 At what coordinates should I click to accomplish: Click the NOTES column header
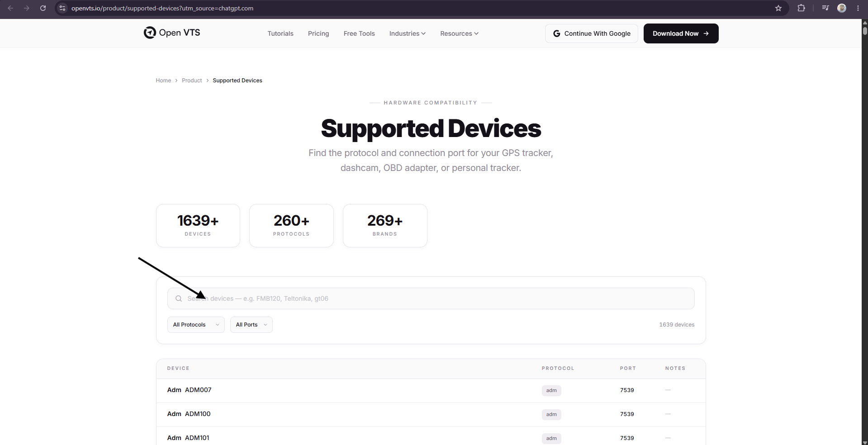click(675, 369)
